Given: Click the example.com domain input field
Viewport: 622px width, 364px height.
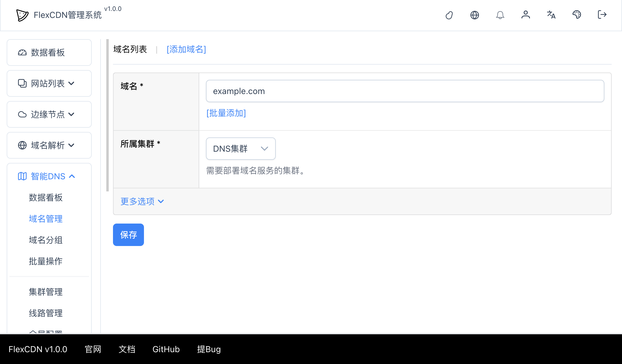Looking at the screenshot, I should (334, 91).
